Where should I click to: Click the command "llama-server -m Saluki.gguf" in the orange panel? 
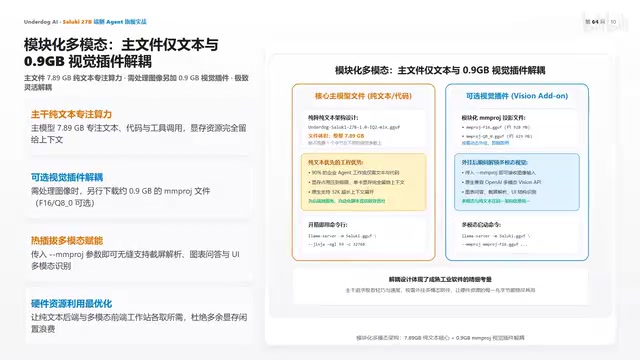click(x=342, y=236)
